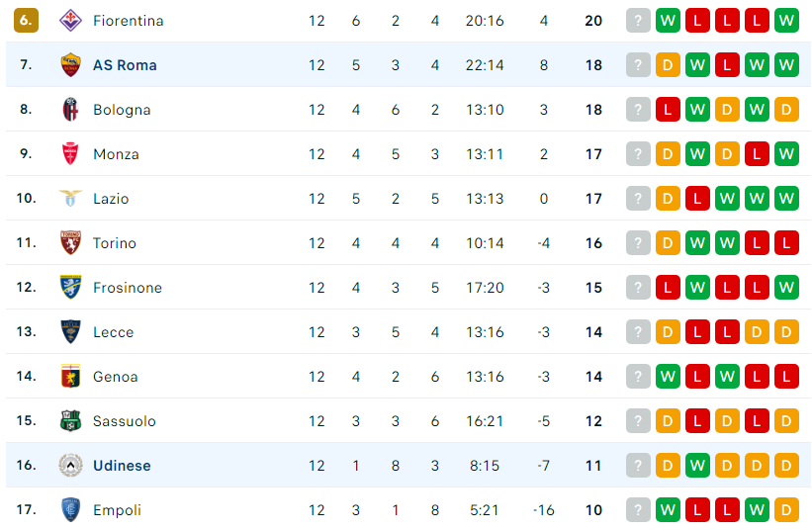Open the Udinese team name link
Image resolution: width=812 pixels, height=531 pixels.
click(x=122, y=466)
